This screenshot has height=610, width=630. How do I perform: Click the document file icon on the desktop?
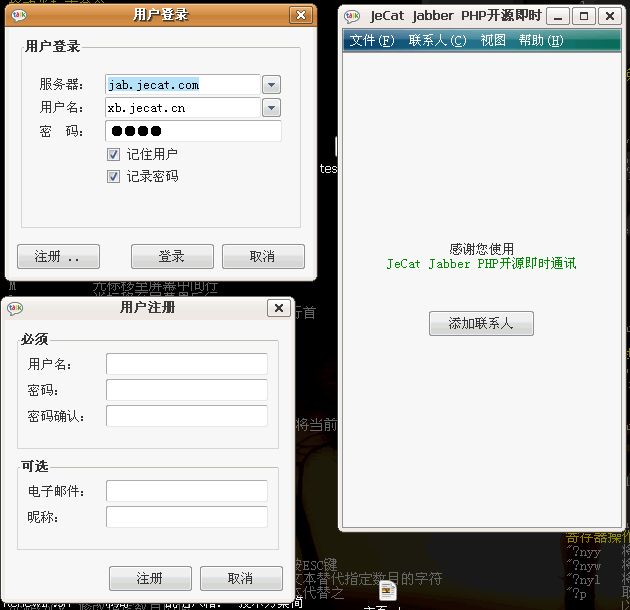pos(388,591)
